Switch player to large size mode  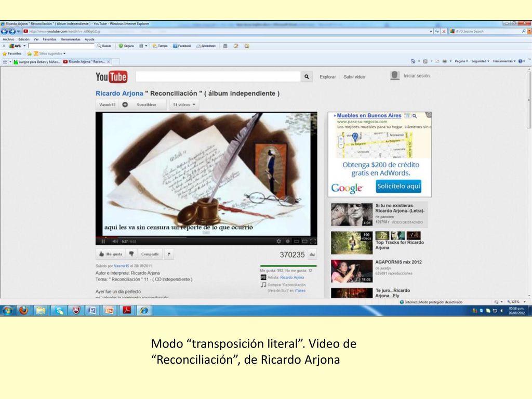pyautogui.click(x=304, y=241)
